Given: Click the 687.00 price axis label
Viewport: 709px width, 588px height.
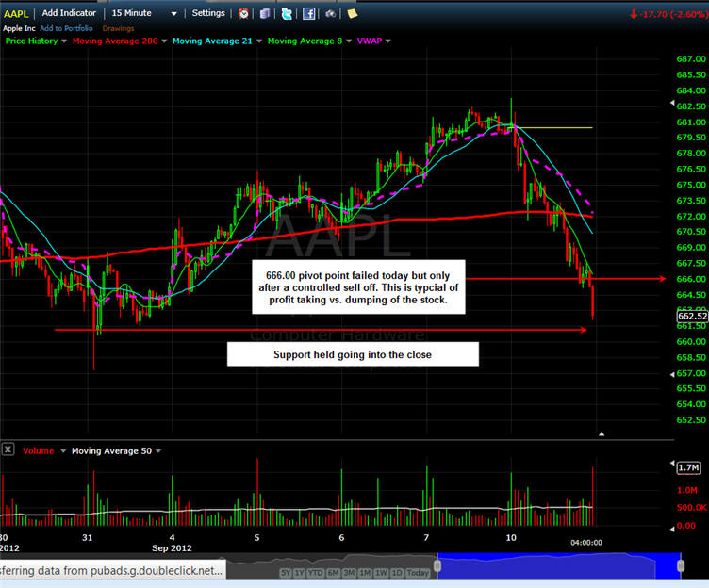Looking at the screenshot, I should tap(691, 58).
